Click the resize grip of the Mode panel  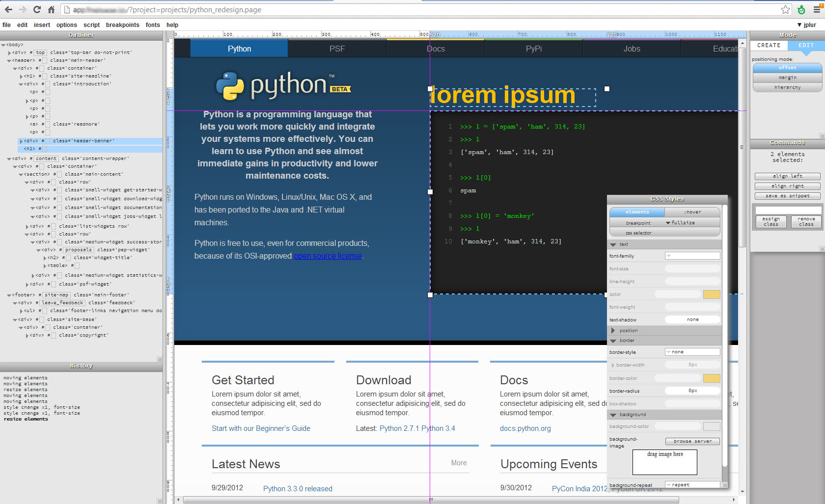(x=822, y=136)
